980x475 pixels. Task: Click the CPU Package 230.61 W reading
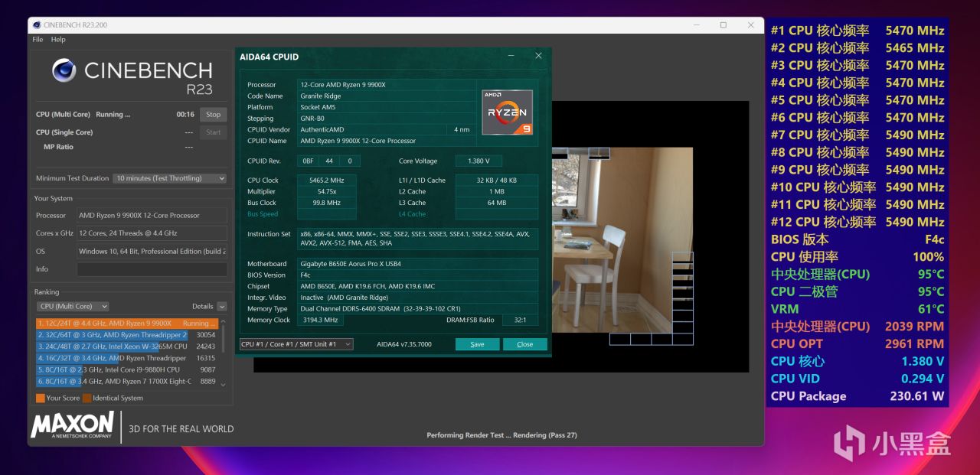[x=857, y=396]
